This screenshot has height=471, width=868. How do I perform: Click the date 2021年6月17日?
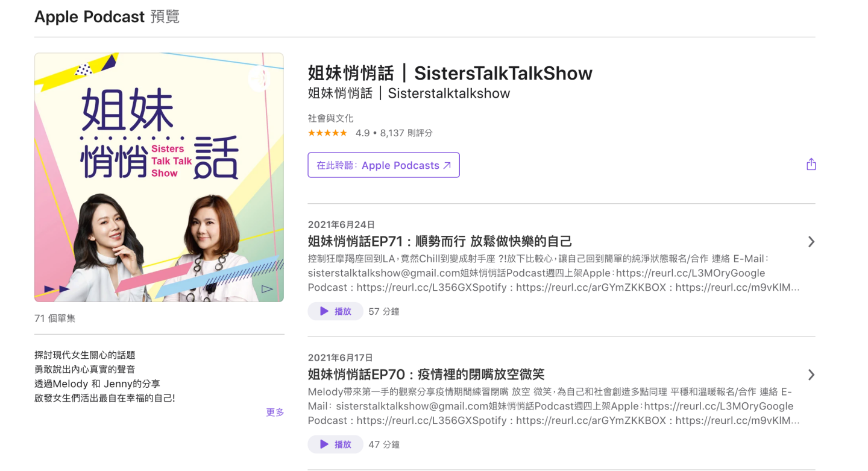click(x=341, y=358)
